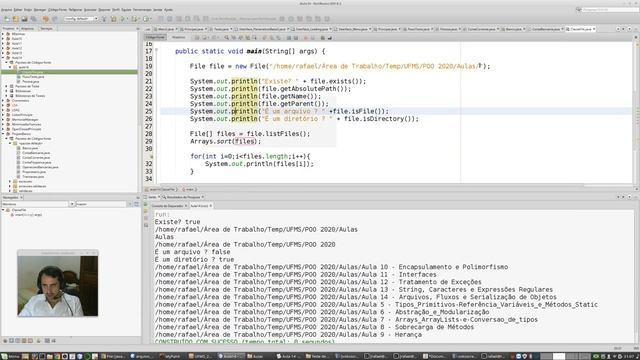Viewport: 640px width, 360px height.
Task: Select Pessoa.java in the project tree
Action: click(31, 81)
